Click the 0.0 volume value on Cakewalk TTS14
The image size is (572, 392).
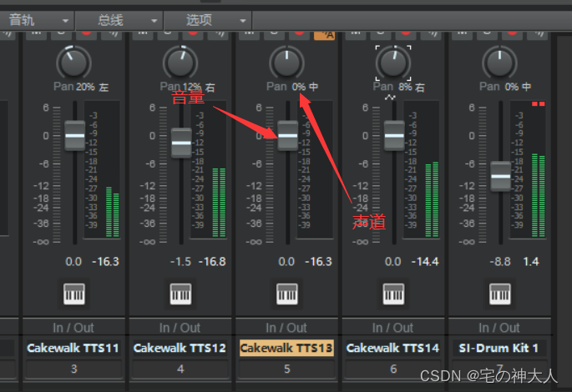(x=393, y=262)
